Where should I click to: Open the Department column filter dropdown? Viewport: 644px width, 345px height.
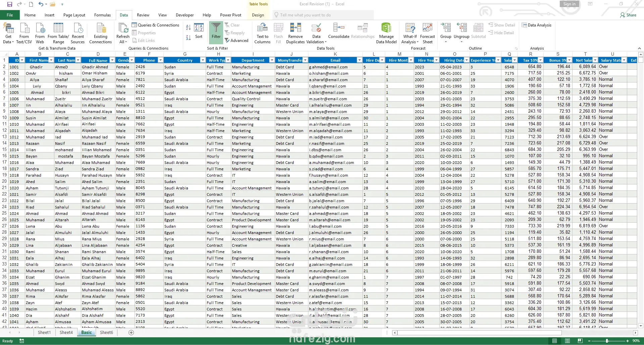pos(271,60)
